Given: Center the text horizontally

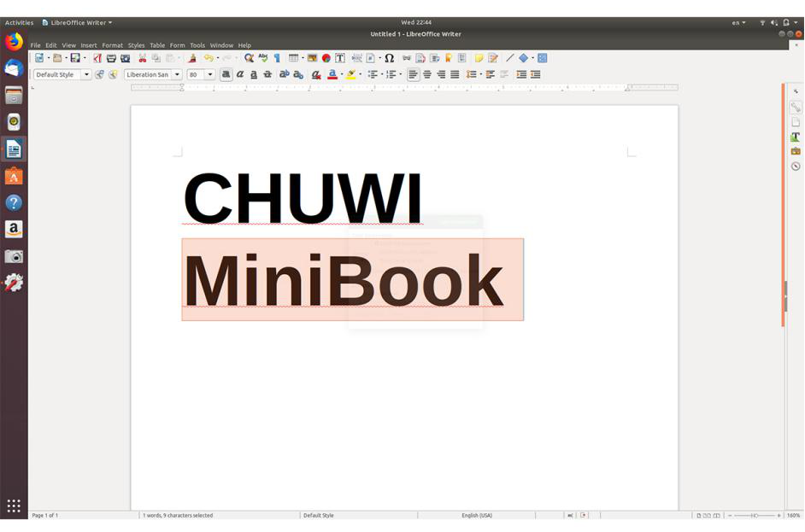Looking at the screenshot, I should coord(427,74).
